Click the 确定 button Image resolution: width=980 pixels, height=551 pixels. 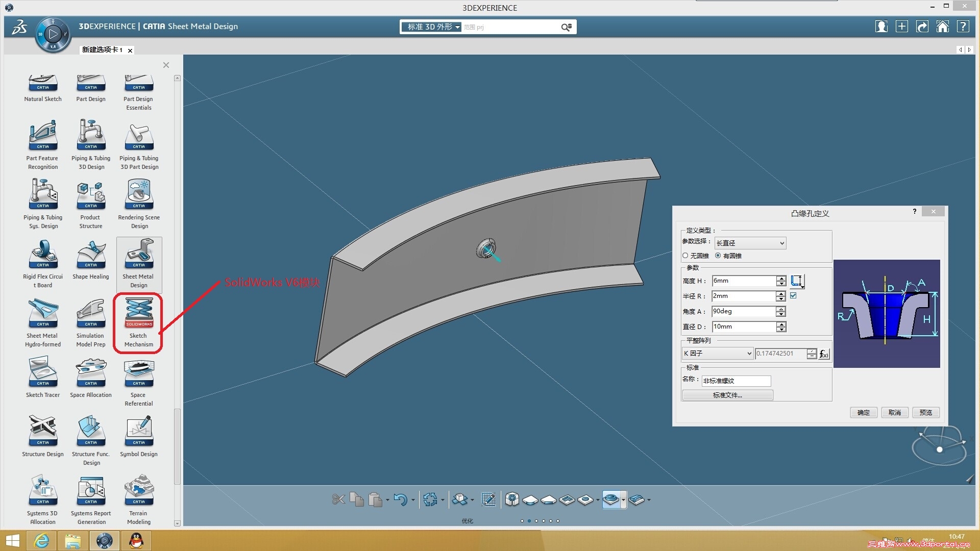[x=863, y=412]
